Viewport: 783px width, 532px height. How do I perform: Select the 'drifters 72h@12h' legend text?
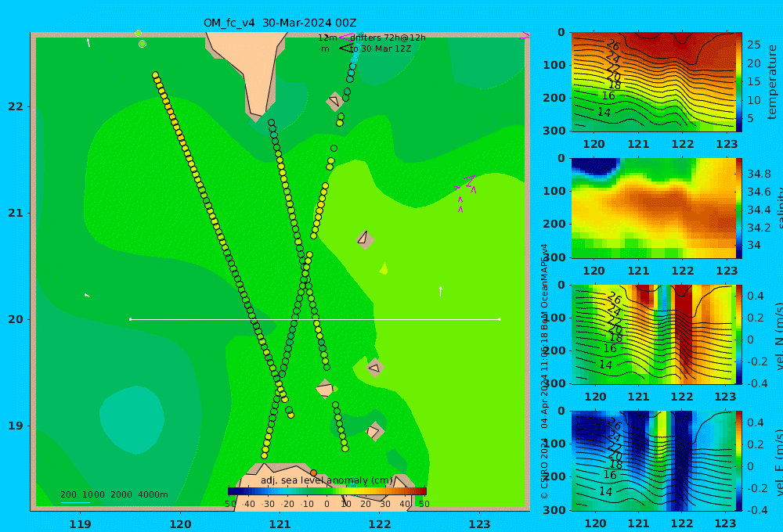click(388, 38)
